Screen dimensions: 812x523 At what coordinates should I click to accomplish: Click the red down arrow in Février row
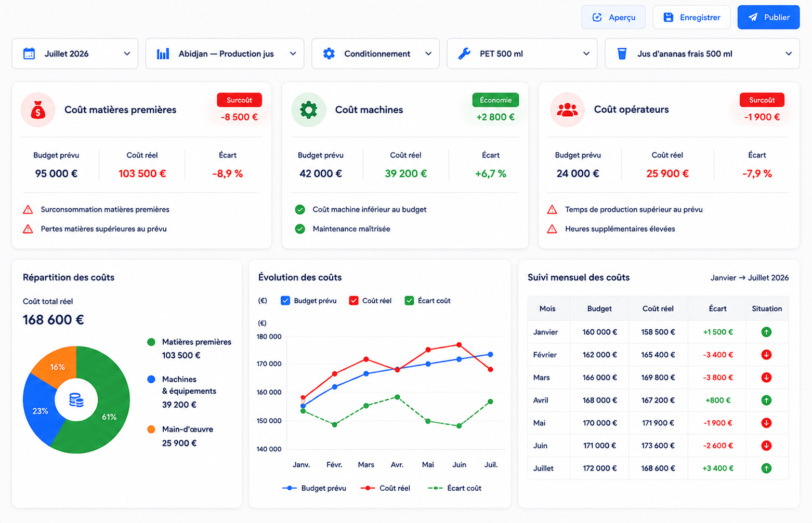[x=766, y=355]
